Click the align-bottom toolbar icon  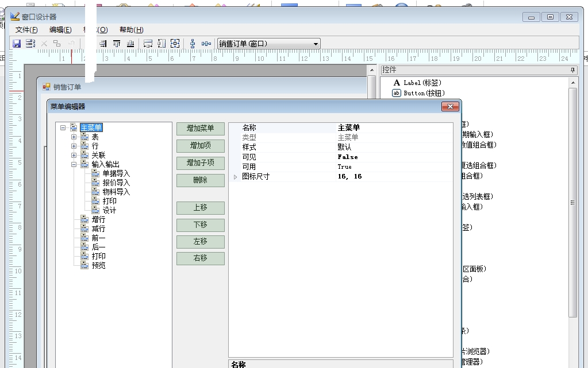pos(130,44)
